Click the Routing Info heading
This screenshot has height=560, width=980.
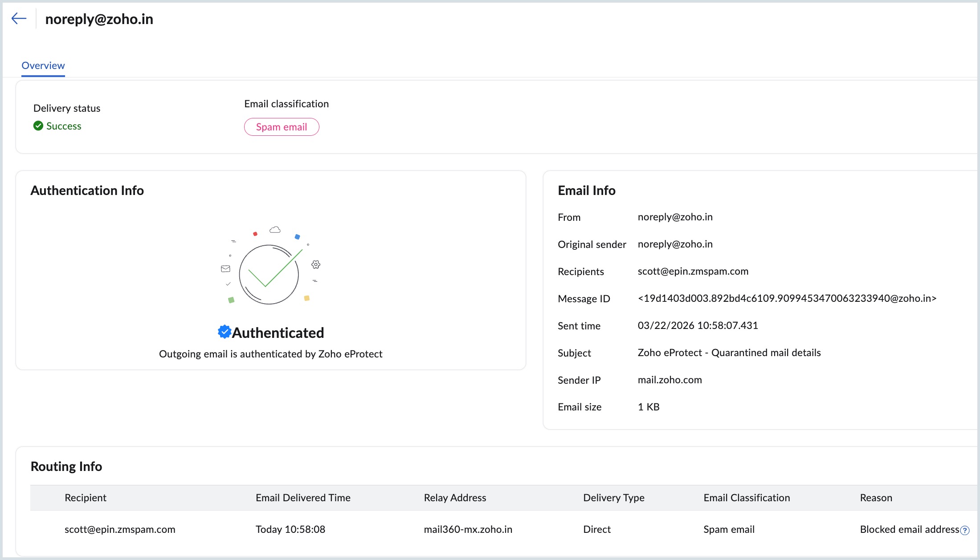click(66, 467)
